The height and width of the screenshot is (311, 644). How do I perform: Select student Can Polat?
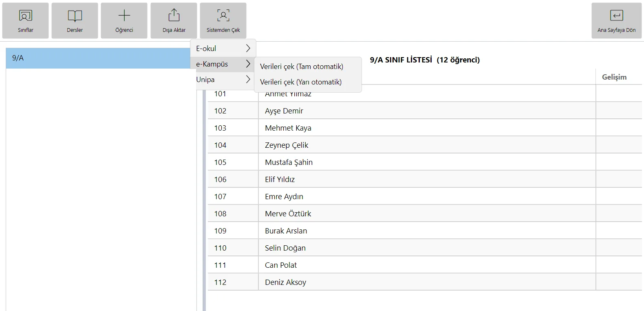[x=281, y=265]
